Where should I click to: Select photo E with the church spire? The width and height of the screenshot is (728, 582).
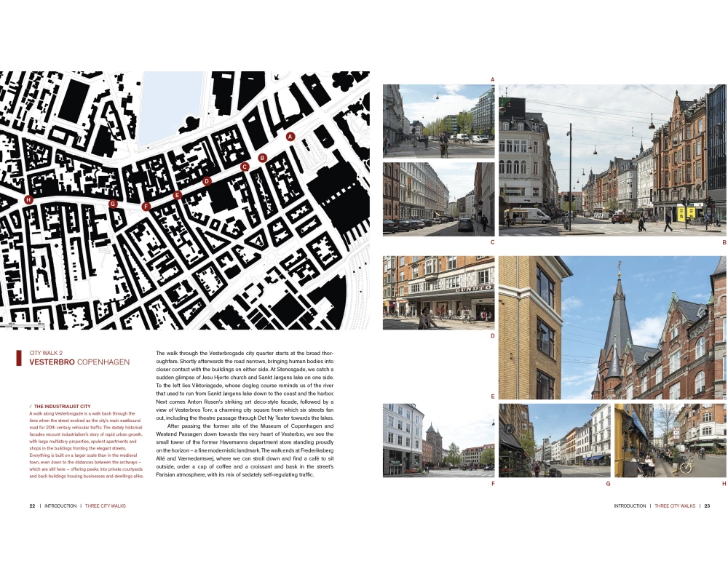pos(612,327)
